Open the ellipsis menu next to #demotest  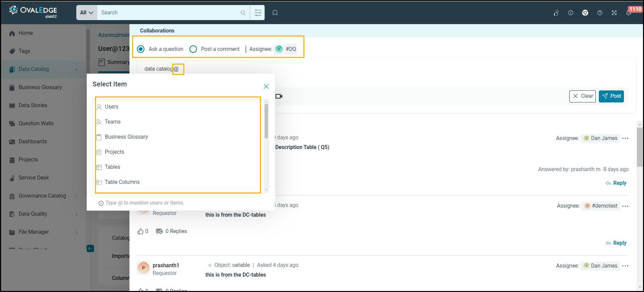[x=625, y=206]
